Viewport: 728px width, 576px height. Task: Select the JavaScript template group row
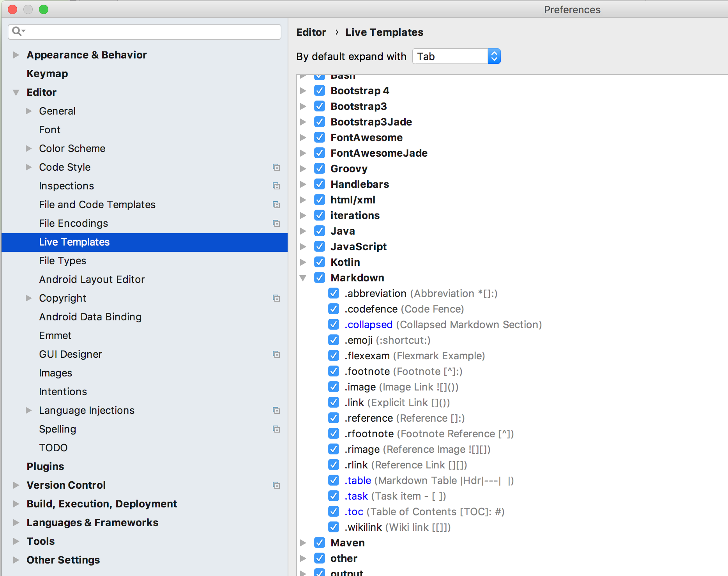[359, 247]
